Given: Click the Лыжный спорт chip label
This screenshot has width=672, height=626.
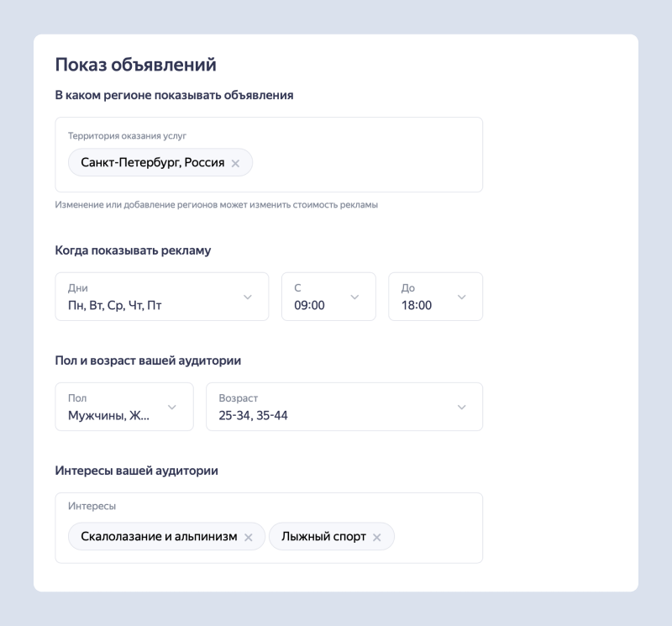Looking at the screenshot, I should [323, 537].
